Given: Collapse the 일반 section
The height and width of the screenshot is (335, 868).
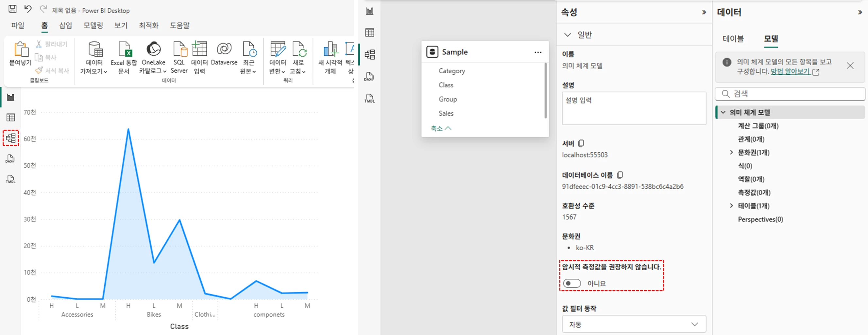Looking at the screenshot, I should tap(568, 35).
